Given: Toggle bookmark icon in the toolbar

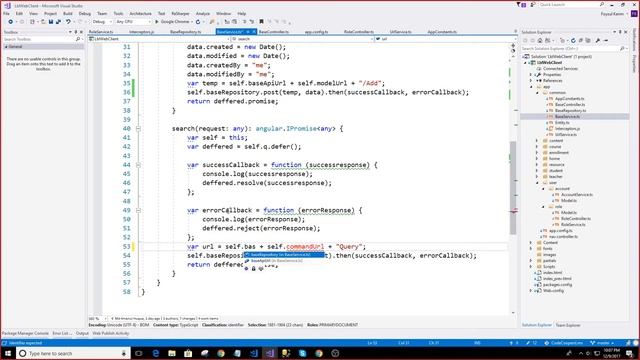Looking at the screenshot, I should coord(261,22).
